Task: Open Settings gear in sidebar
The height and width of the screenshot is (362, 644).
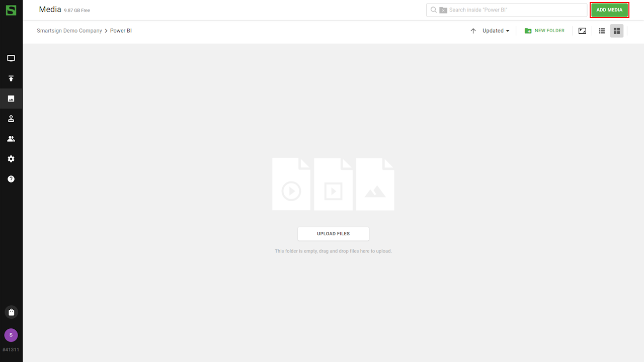Action: click(x=11, y=159)
